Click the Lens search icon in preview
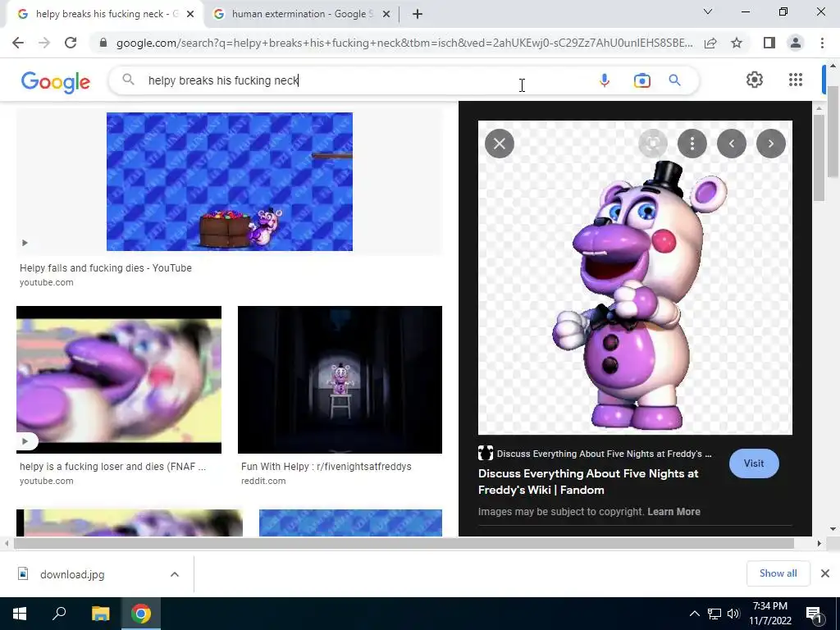840x630 pixels. click(652, 144)
